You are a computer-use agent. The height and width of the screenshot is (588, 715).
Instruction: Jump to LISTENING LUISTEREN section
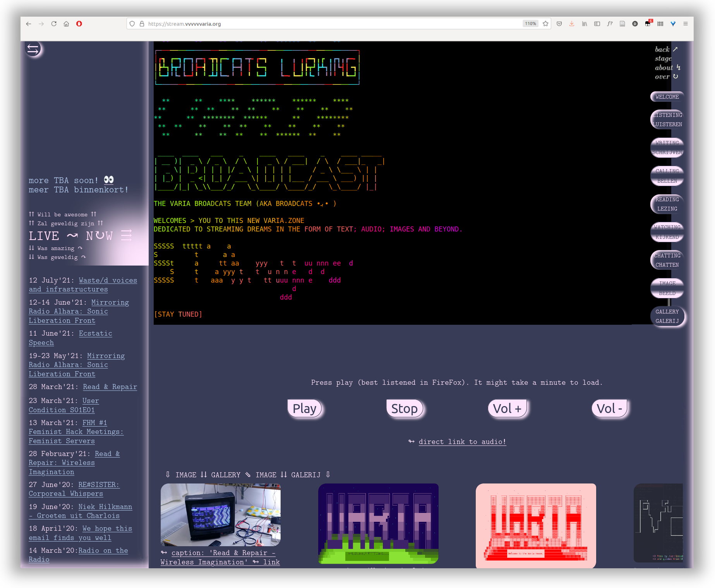click(x=667, y=120)
